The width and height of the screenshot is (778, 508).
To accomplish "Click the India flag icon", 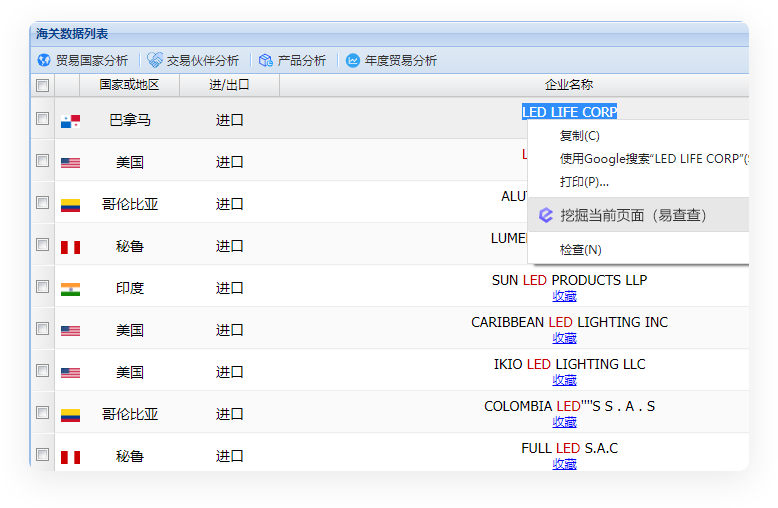I will [x=70, y=289].
